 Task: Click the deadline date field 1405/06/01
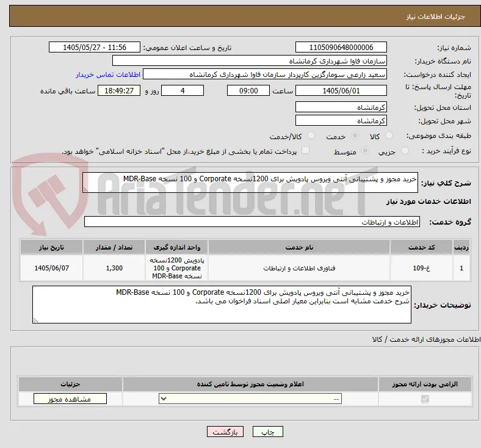[341, 90]
